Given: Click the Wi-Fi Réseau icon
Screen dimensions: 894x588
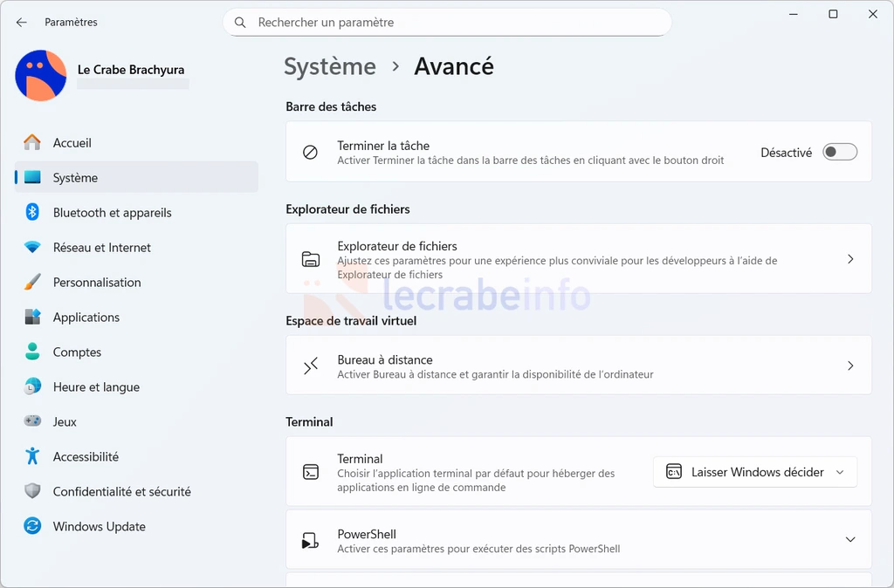Looking at the screenshot, I should (x=32, y=247).
